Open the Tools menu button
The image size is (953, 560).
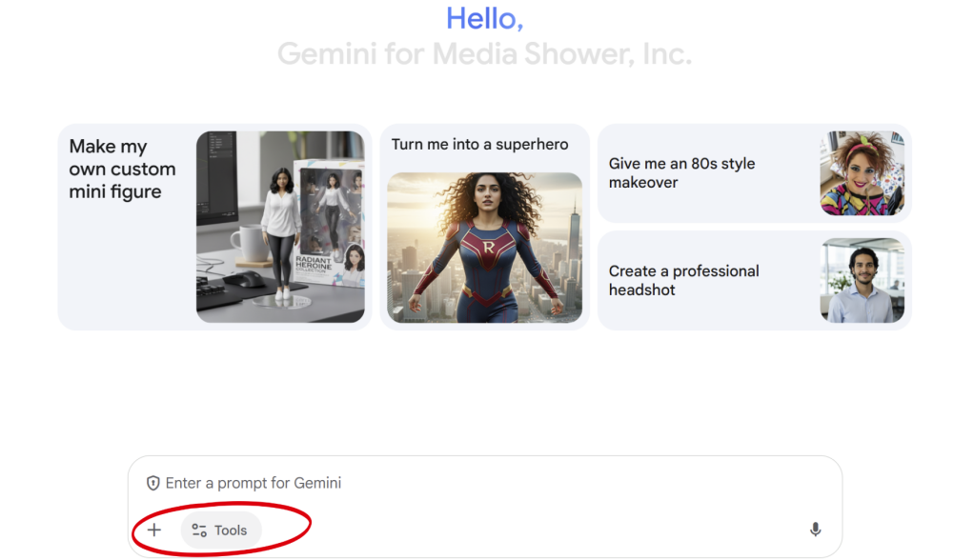click(x=221, y=530)
